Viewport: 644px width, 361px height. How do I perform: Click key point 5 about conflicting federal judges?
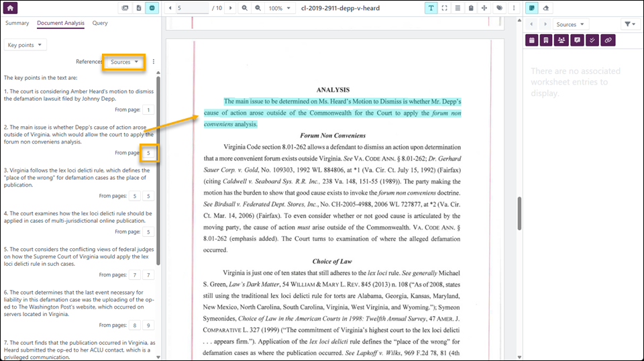[79, 256]
